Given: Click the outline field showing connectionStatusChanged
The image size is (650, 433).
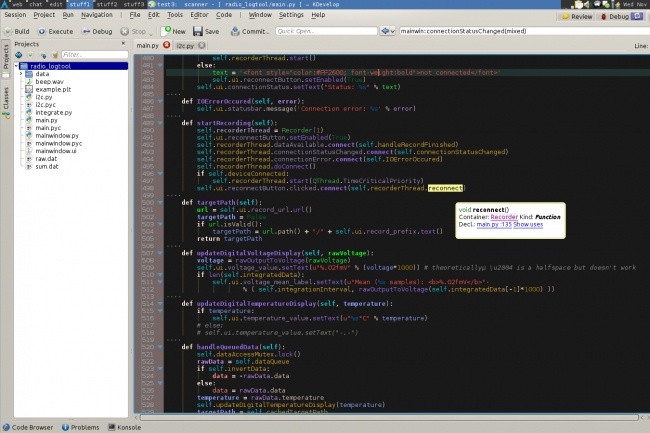Looking at the screenshot, I should [x=524, y=31].
